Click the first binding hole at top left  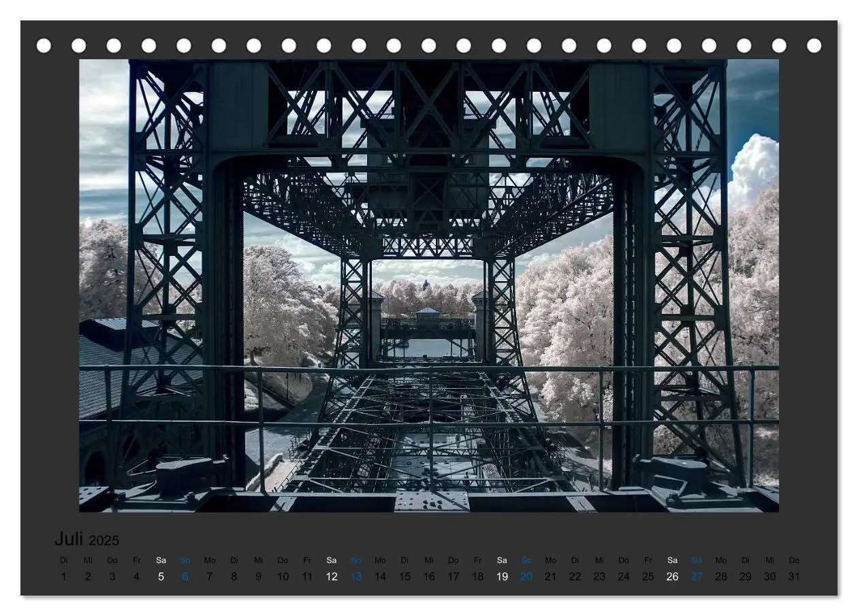coord(44,46)
